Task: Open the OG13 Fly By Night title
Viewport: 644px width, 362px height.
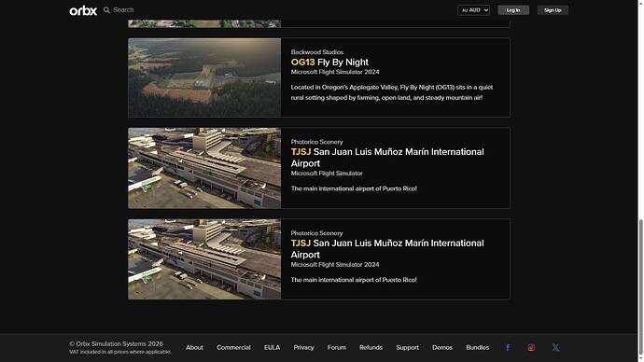Action: click(x=329, y=62)
